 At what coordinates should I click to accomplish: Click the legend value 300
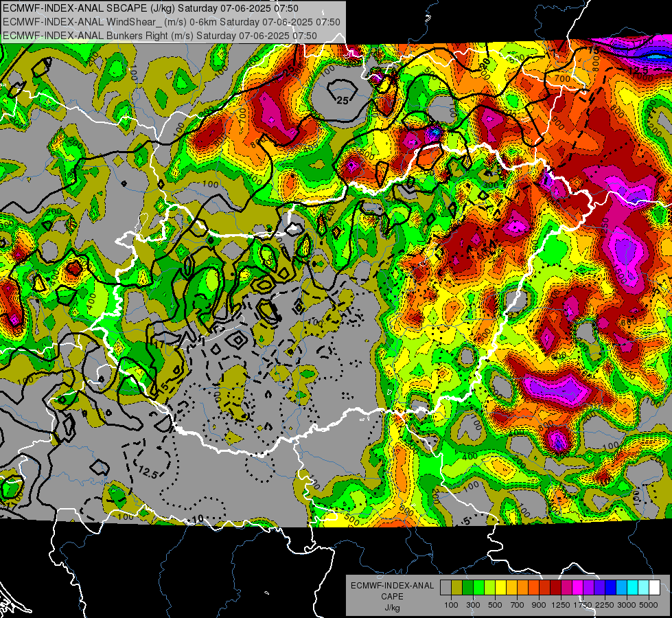point(473,605)
